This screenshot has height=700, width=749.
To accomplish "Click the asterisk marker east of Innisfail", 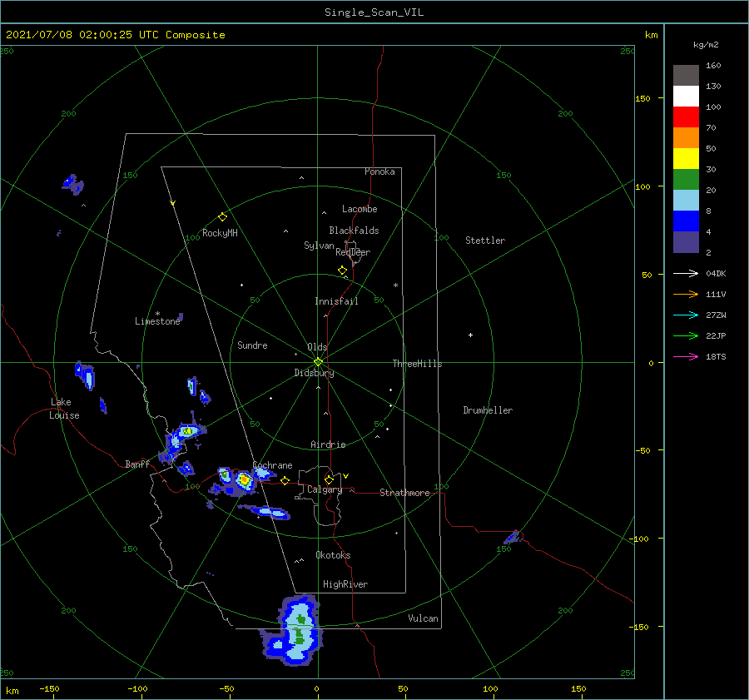I will [395, 285].
